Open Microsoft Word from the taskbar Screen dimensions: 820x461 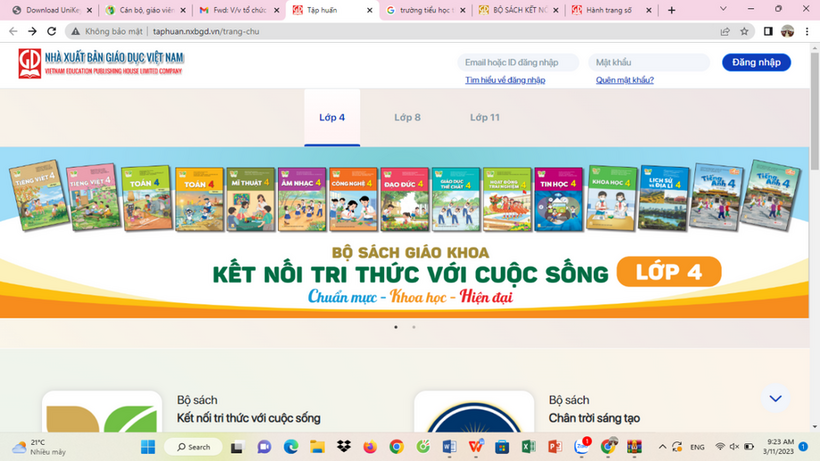point(449,447)
